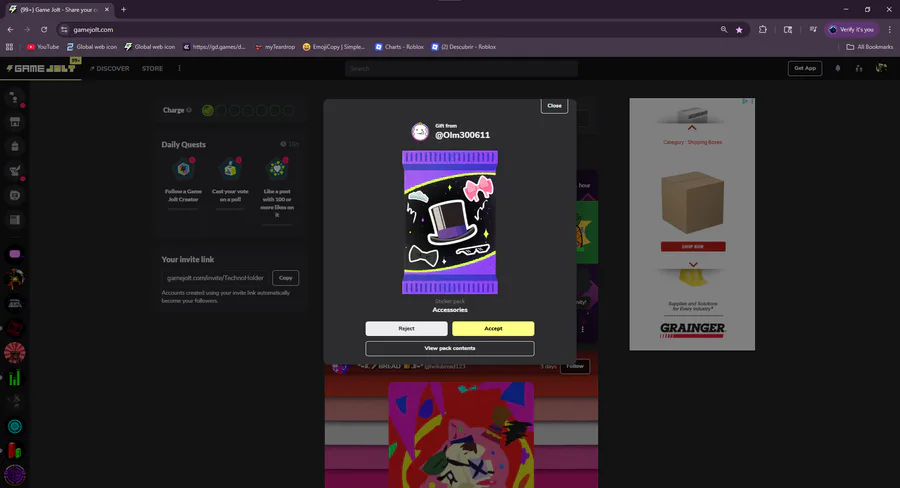The image size is (900, 488).
Task: Open the media control icon
Action: pyautogui.click(x=813, y=29)
